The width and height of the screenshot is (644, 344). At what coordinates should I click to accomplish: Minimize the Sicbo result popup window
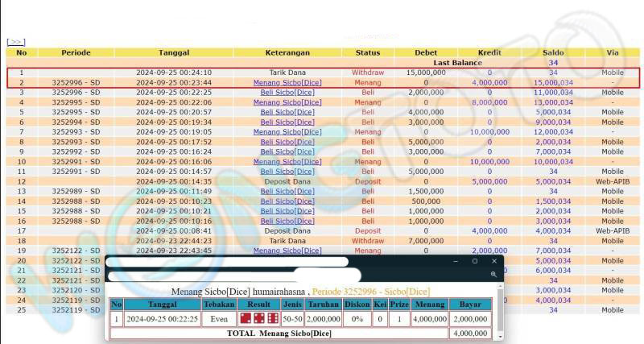(x=456, y=261)
